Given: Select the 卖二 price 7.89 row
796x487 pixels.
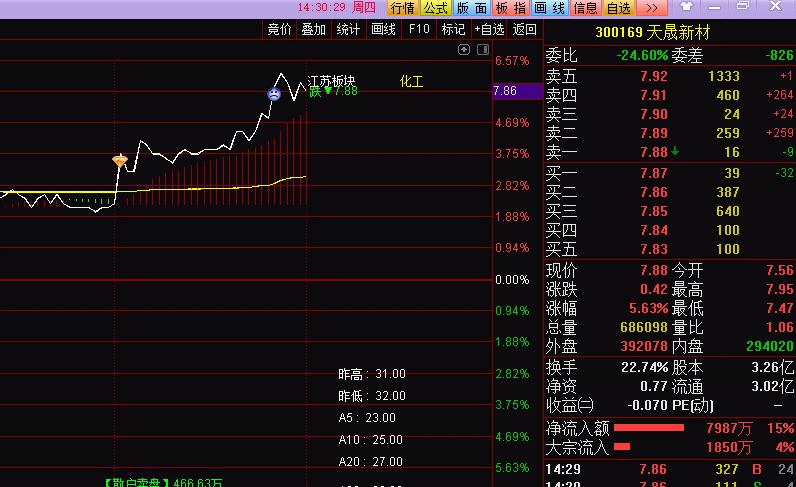Looking at the screenshot, I should coord(670,133).
